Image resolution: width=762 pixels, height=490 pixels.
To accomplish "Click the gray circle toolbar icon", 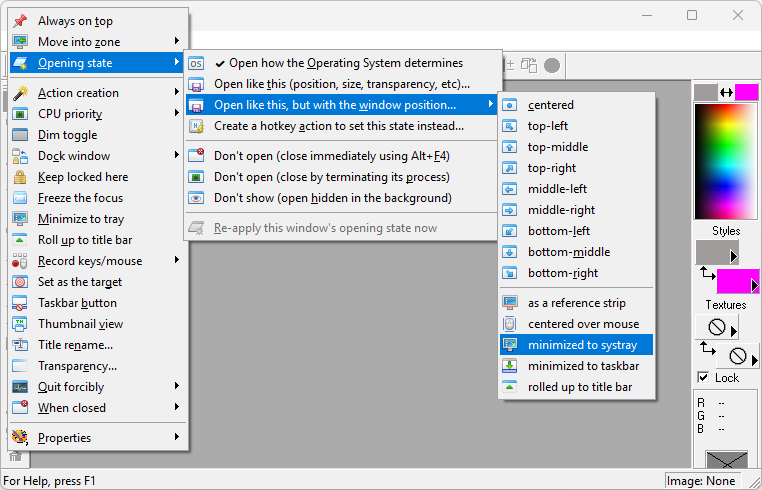I will coord(551,65).
